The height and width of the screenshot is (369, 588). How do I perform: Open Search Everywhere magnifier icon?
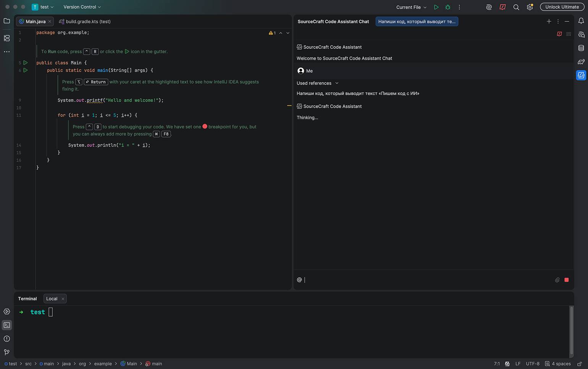516,7
